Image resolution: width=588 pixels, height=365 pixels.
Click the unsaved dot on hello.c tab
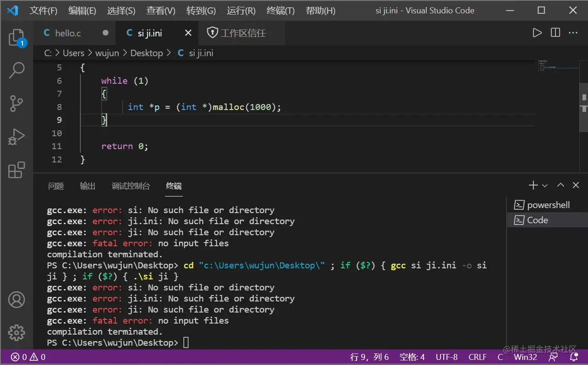(x=105, y=33)
